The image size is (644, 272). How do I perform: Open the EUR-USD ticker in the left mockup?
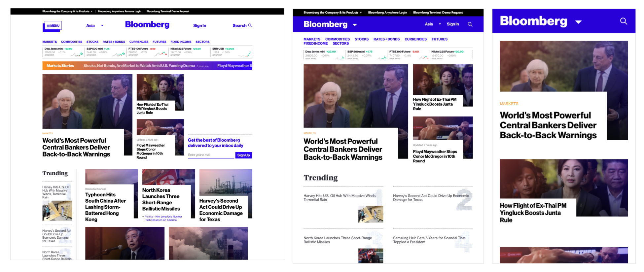pyautogui.click(x=232, y=52)
